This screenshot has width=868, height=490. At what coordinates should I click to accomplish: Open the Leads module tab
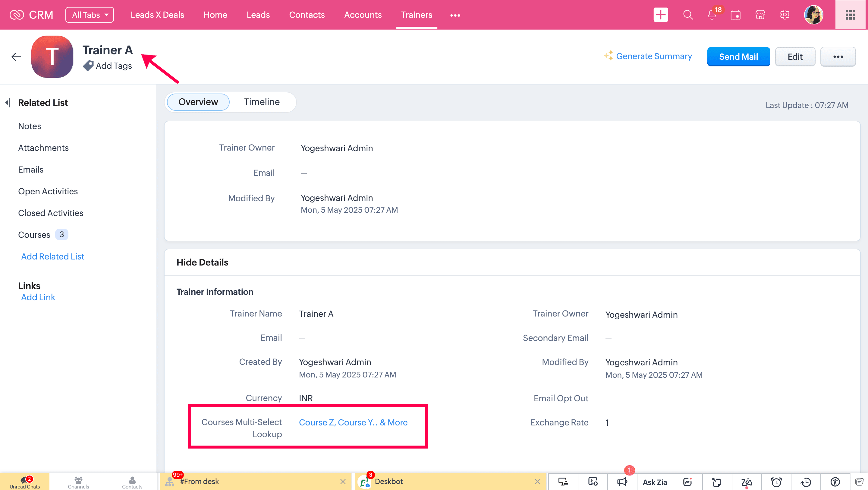[258, 15]
